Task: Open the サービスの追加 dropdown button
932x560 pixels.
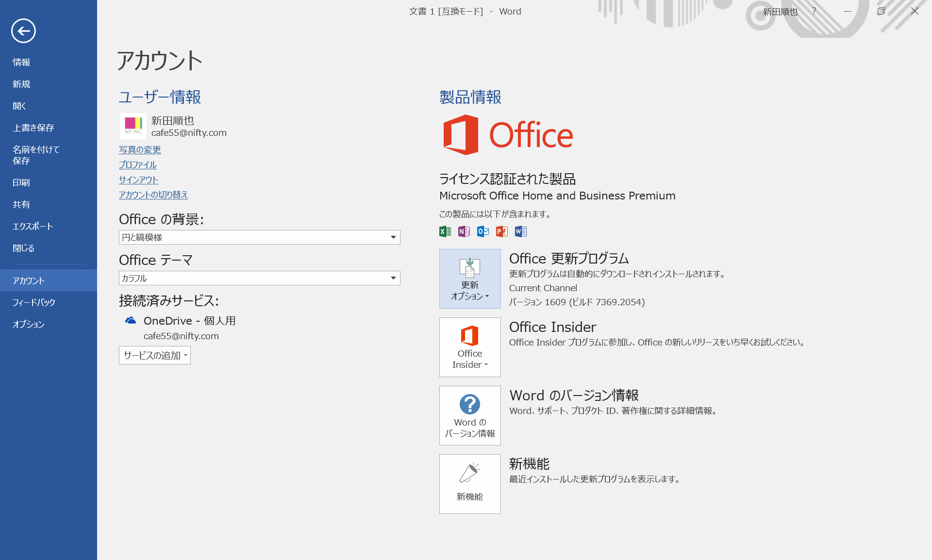Action: click(154, 355)
